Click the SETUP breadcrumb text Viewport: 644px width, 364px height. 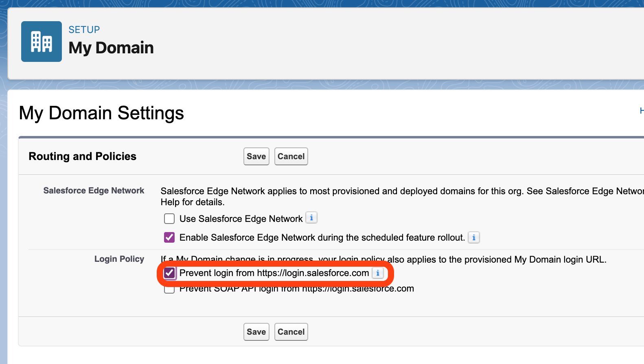pyautogui.click(x=84, y=30)
